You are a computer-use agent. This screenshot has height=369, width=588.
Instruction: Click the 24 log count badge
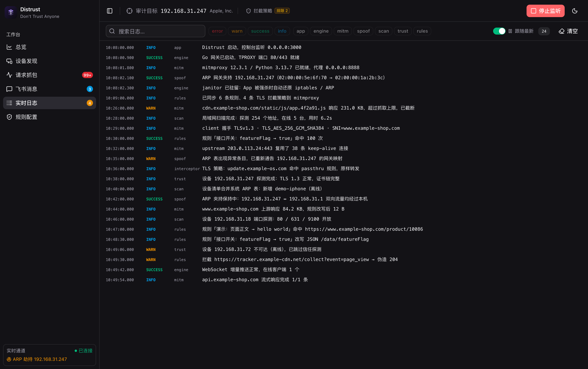(544, 31)
